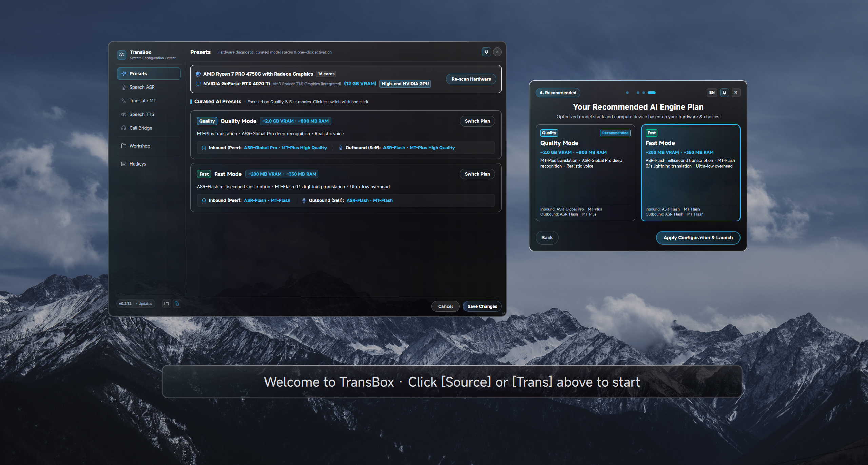Select Call Bridge in the sidebar

pyautogui.click(x=149, y=128)
